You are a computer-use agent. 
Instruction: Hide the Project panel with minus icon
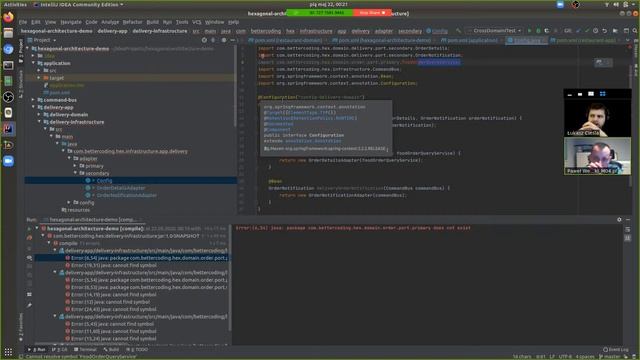coord(233,40)
